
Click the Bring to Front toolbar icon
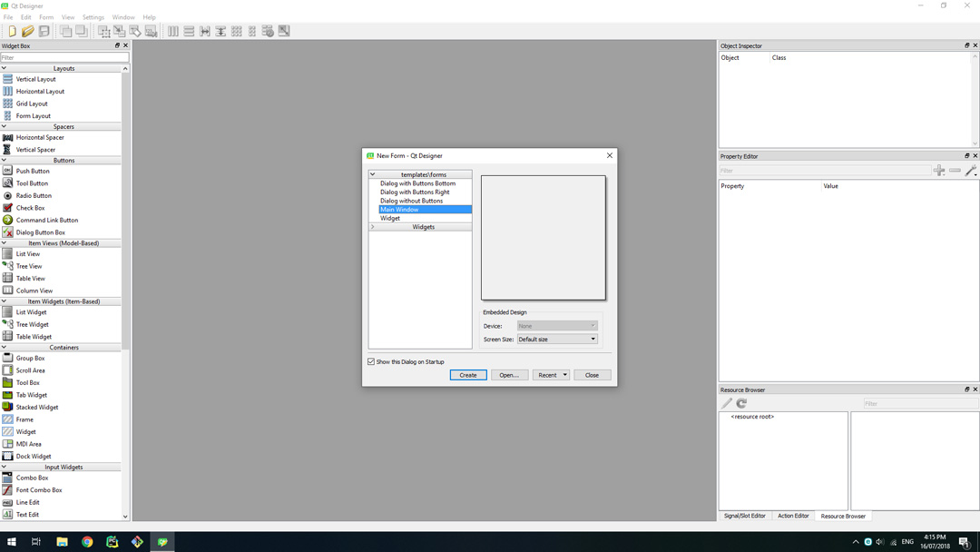pyautogui.click(x=82, y=31)
